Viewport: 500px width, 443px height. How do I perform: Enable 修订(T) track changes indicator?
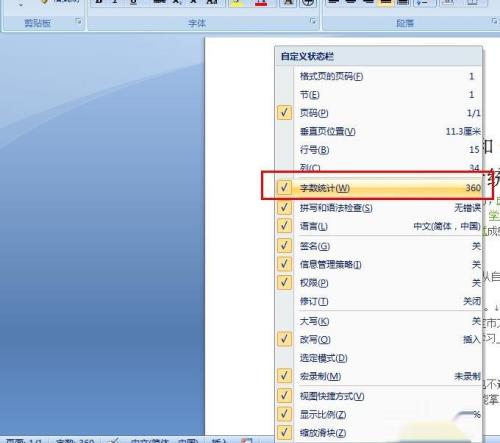pyautogui.click(x=379, y=301)
